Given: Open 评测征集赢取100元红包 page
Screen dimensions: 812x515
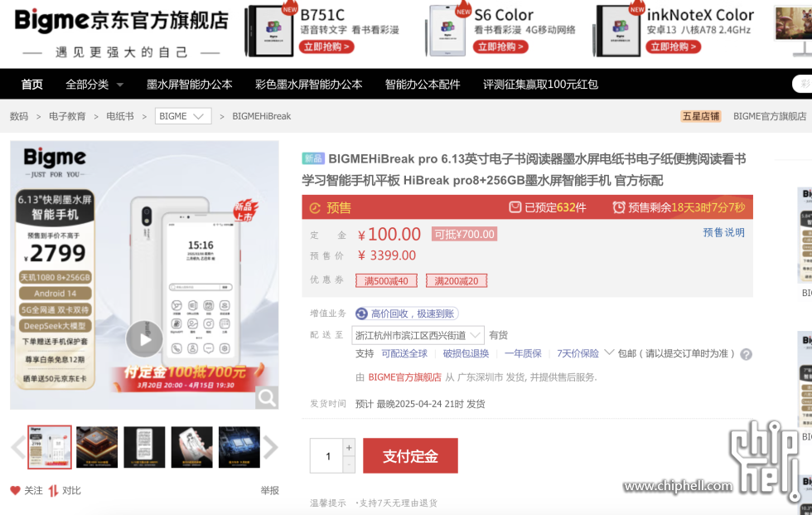Looking at the screenshot, I should [540, 85].
